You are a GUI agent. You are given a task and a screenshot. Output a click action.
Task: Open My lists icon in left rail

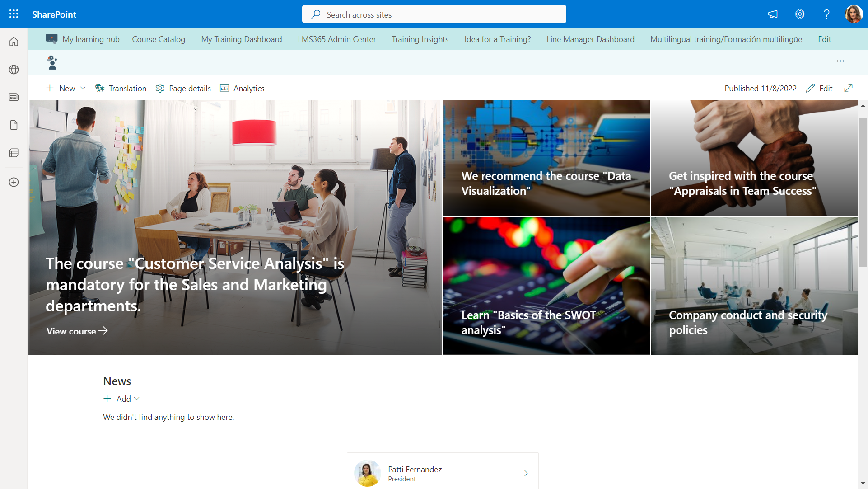pos(14,153)
